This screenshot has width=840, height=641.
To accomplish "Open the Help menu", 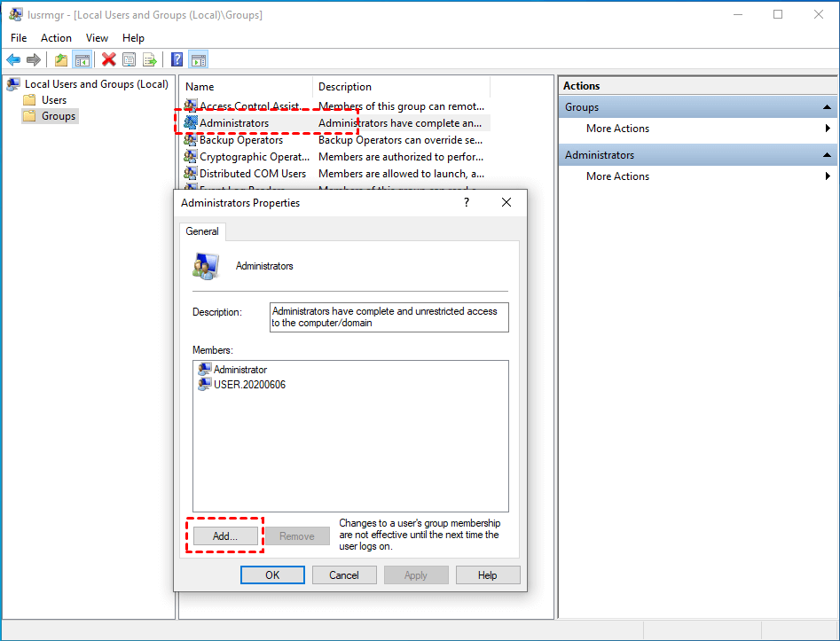I will [x=133, y=38].
